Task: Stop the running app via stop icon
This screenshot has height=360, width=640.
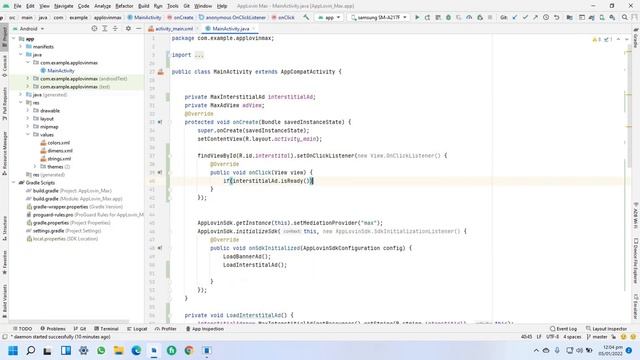Action: (x=490, y=18)
